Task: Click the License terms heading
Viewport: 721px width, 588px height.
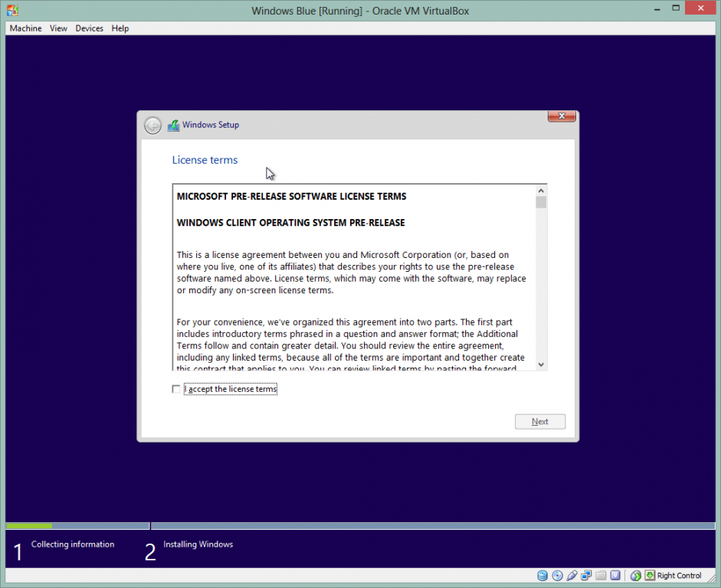Action: (x=205, y=160)
